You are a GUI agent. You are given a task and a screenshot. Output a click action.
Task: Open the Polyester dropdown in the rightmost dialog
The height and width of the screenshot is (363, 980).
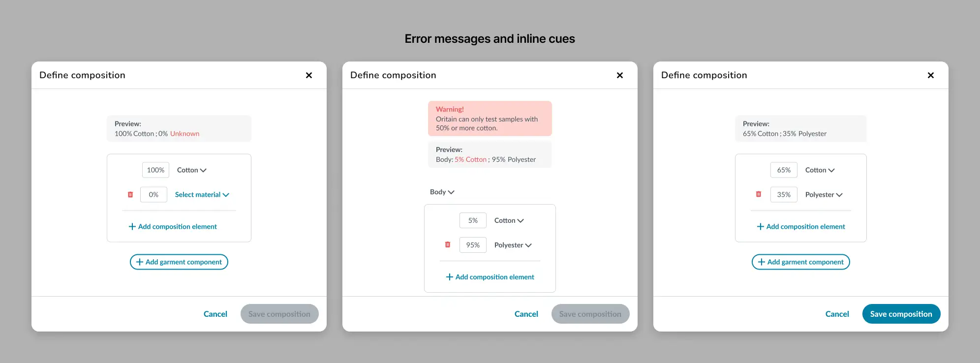coord(823,194)
